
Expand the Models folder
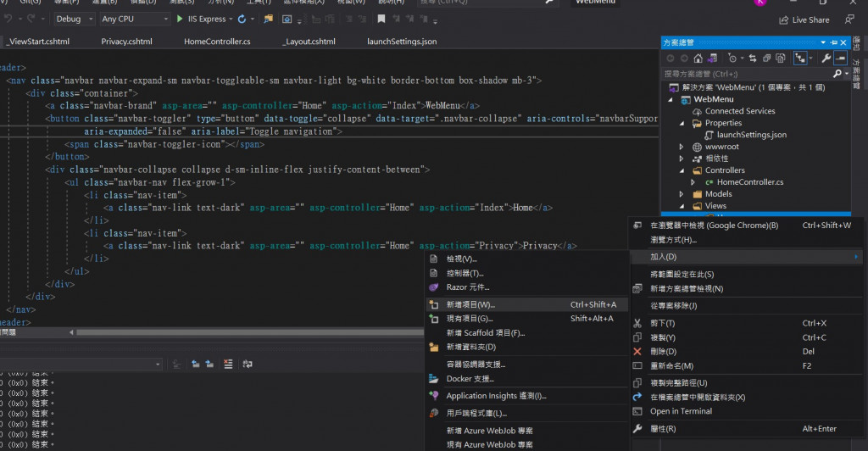point(682,193)
